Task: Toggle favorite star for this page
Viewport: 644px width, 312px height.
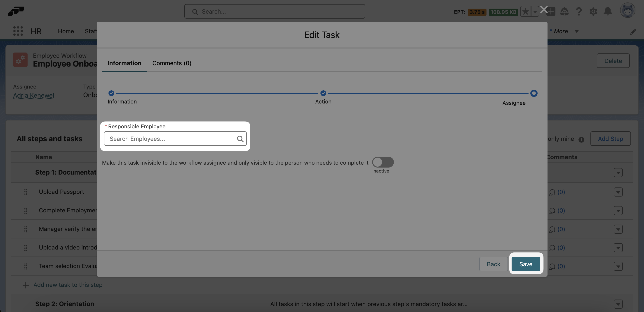Action: [526, 11]
